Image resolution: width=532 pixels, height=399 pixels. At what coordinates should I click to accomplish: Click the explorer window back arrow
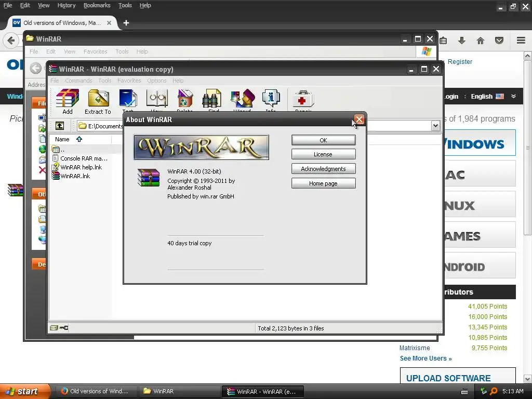pos(35,68)
